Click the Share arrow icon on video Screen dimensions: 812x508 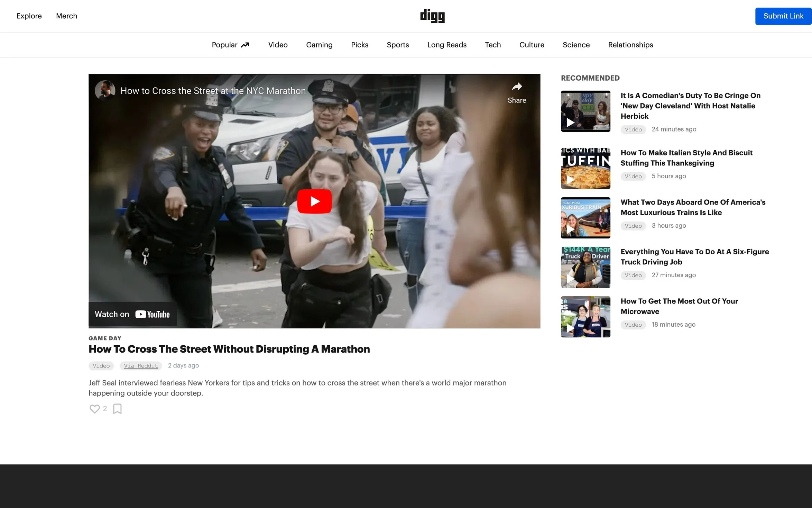click(x=517, y=87)
